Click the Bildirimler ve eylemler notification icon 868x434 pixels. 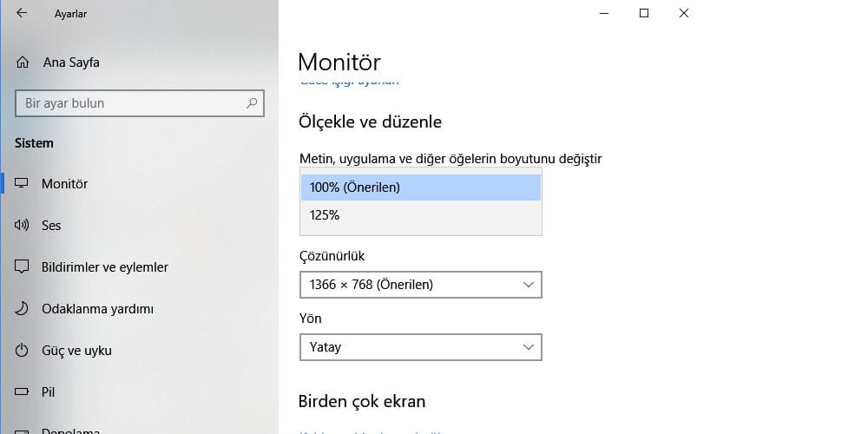point(23,267)
